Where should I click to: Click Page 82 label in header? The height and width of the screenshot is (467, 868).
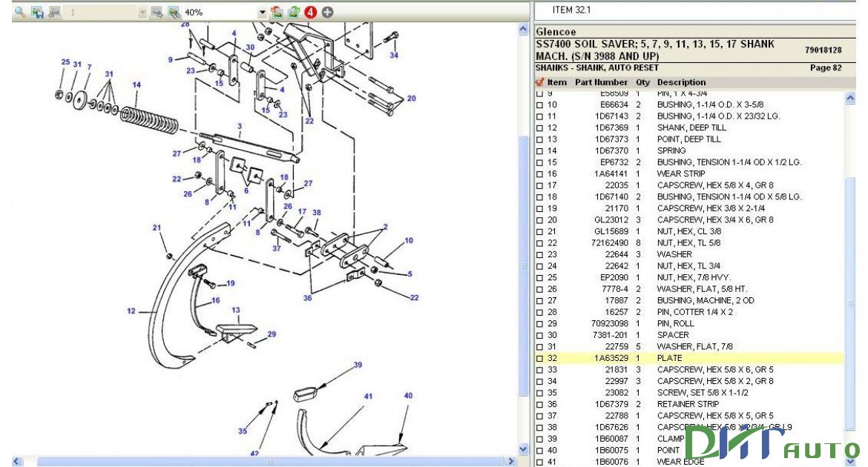point(826,68)
